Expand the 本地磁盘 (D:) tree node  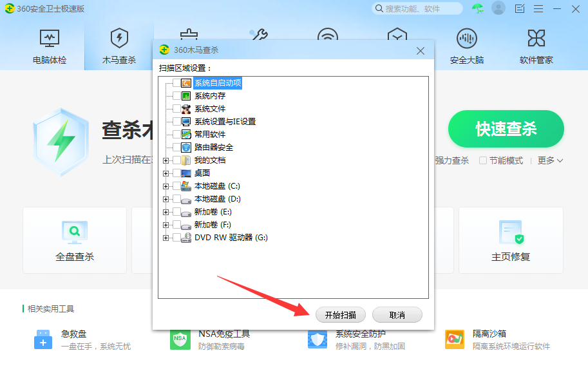click(166, 199)
